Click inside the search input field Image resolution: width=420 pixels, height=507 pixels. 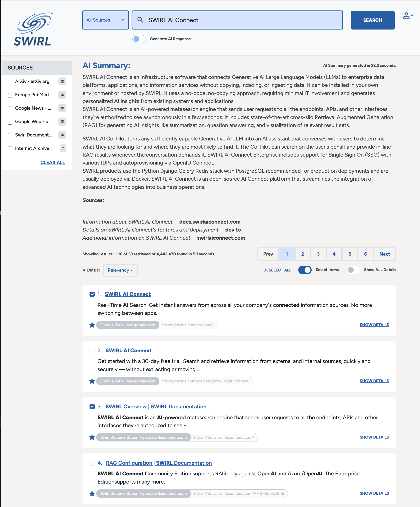point(237,20)
